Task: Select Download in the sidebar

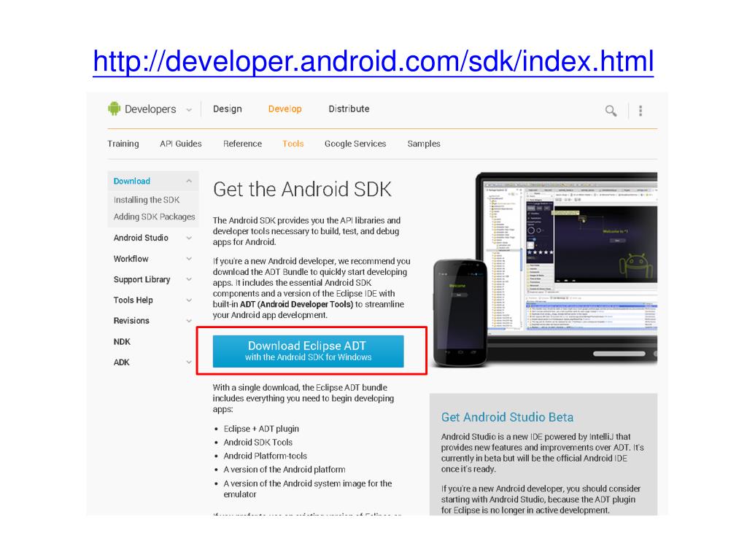Action: tap(131, 181)
